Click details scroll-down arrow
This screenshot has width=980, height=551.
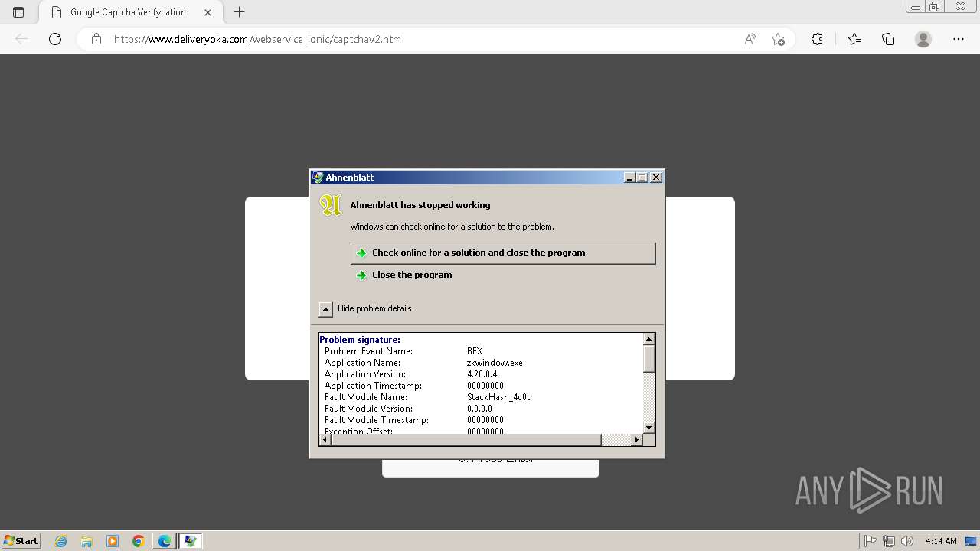tap(649, 428)
